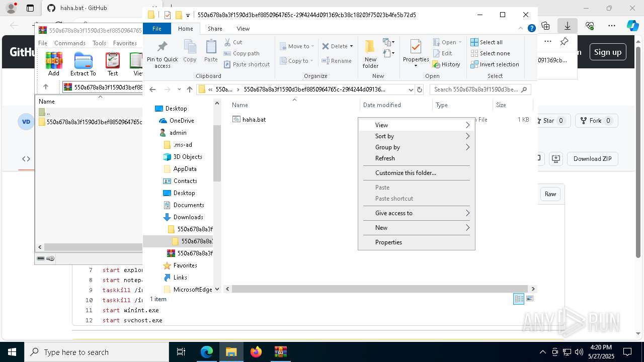Go back in Explorer navigation

click(152, 89)
